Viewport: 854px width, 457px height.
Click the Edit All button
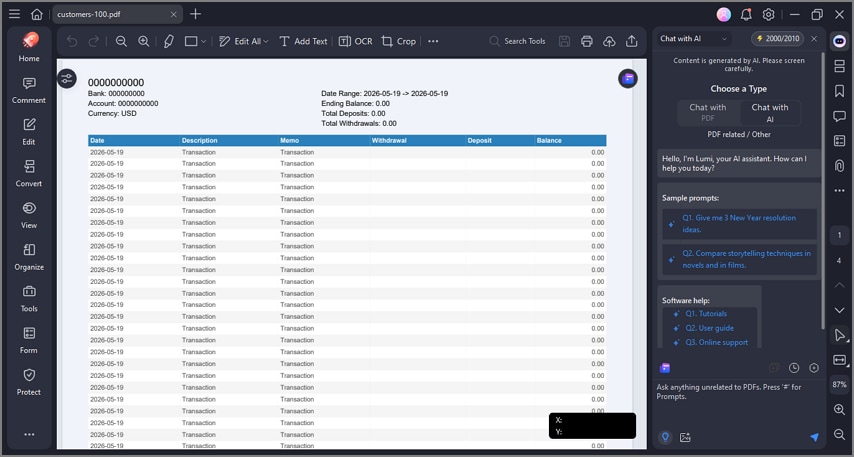[x=243, y=41]
